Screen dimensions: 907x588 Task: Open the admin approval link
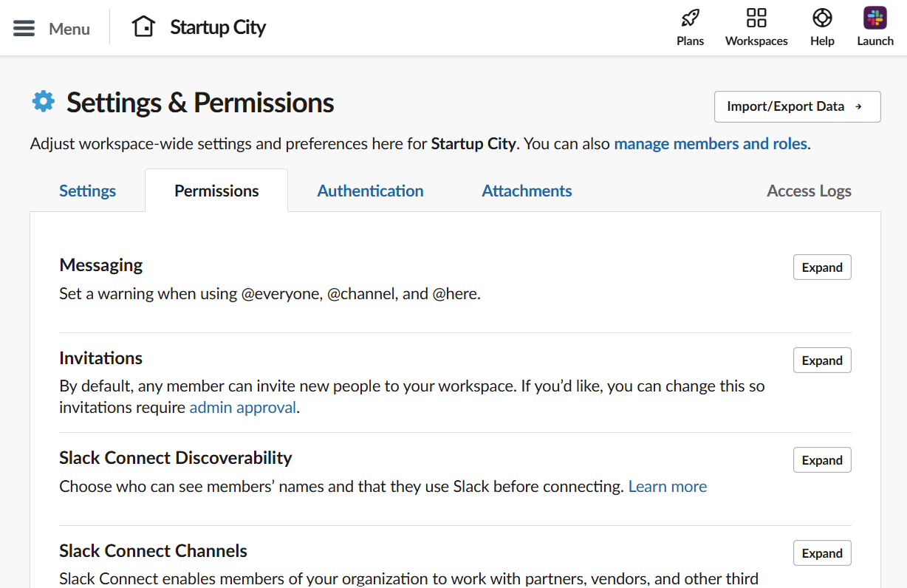point(242,407)
